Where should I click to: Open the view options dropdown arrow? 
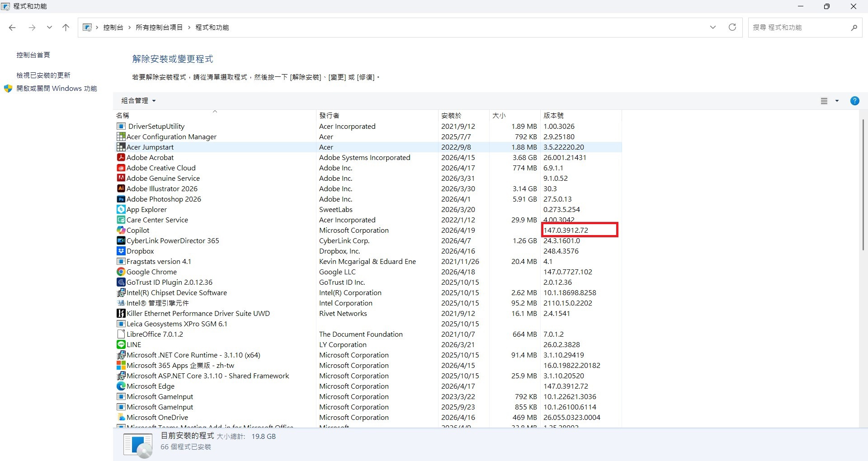(x=837, y=101)
